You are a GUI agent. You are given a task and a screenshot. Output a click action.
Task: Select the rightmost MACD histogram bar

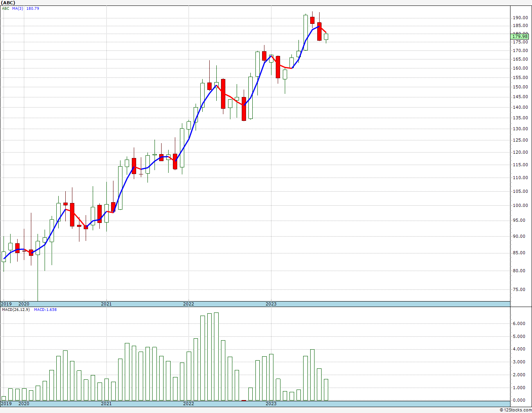click(326, 390)
